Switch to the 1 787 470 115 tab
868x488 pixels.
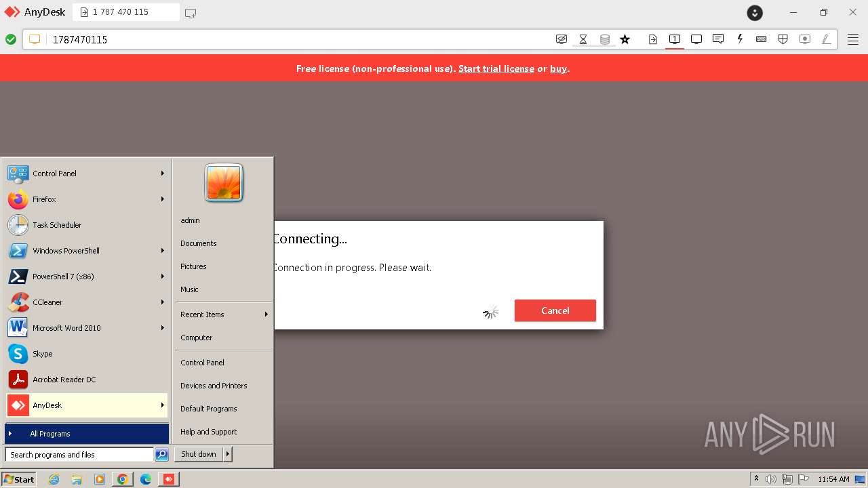tap(126, 12)
